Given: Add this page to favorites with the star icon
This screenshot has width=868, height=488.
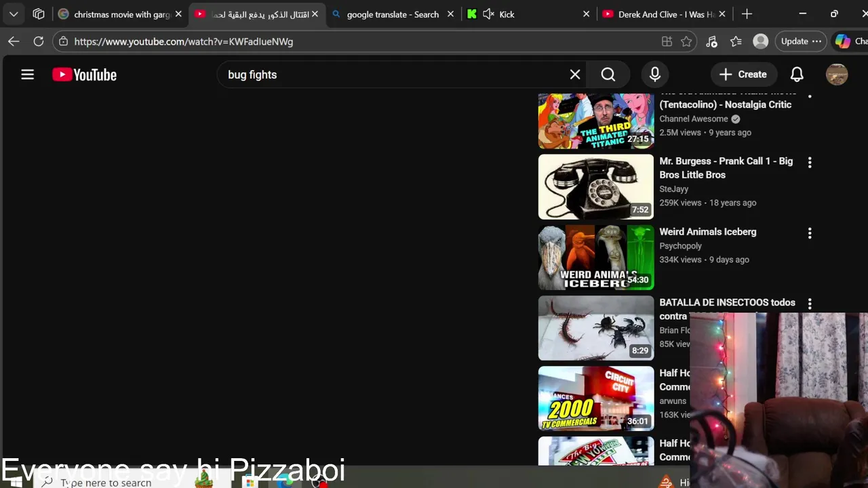Looking at the screenshot, I should 686,41.
